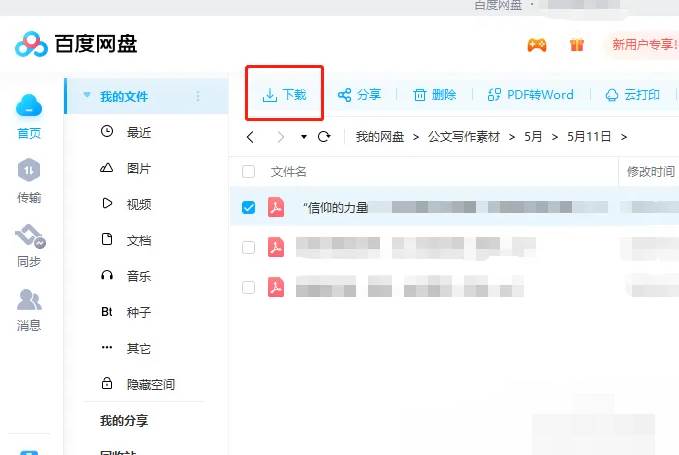679x455 pixels.
Task: Click the play icon beside 视频
Action: click(x=107, y=203)
